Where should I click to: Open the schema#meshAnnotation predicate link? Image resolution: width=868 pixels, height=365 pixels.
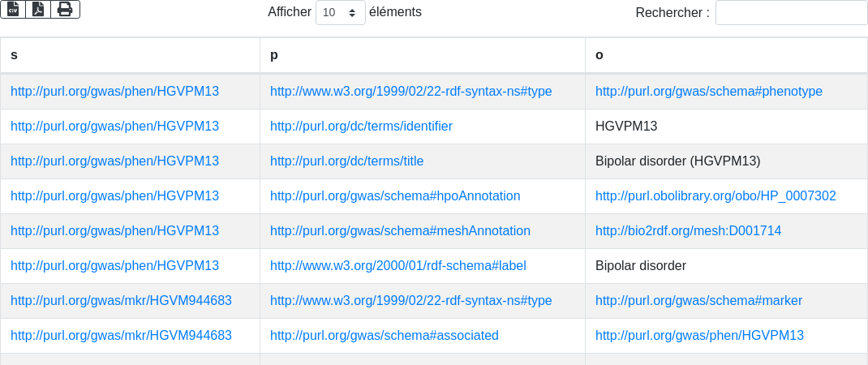coord(400,231)
